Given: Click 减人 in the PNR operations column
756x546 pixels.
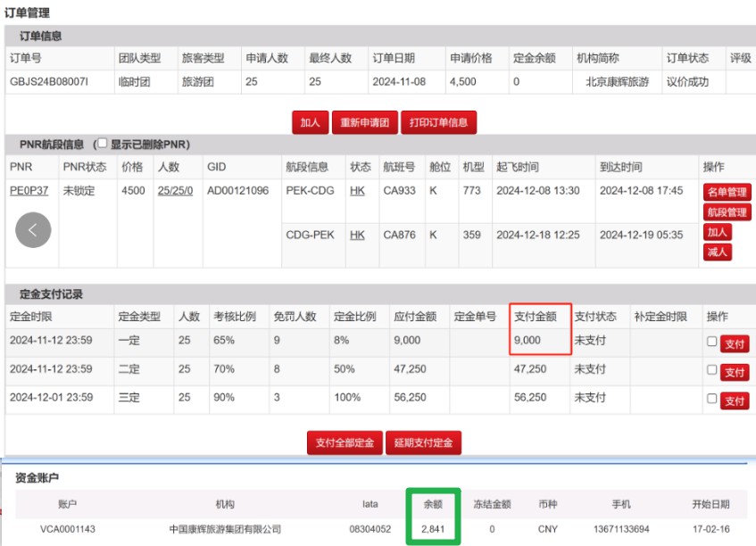Looking at the screenshot, I should coord(718,252).
